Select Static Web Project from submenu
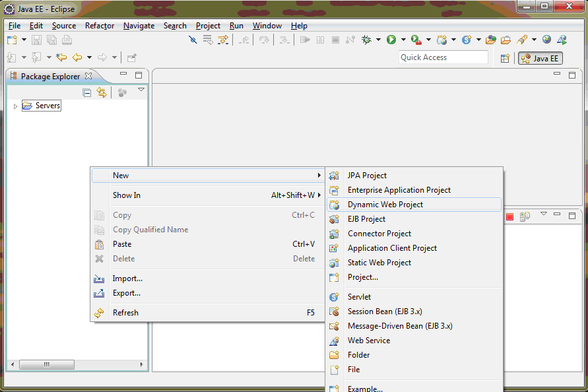 pyautogui.click(x=414, y=263)
